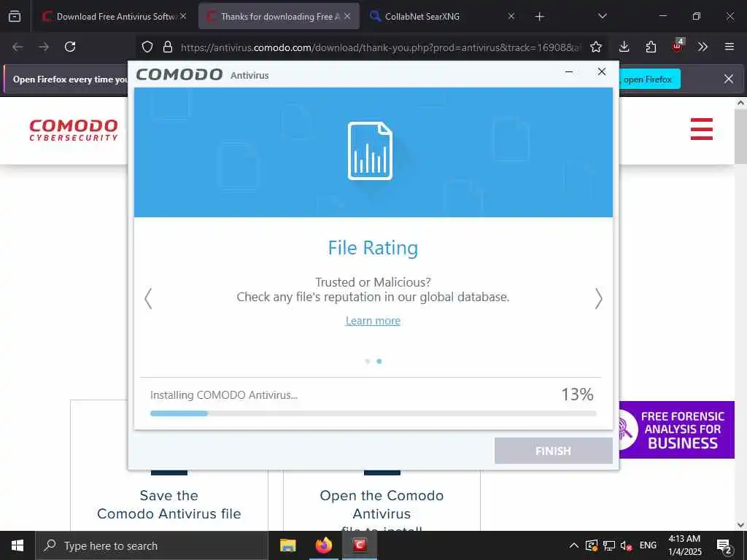The image size is (747, 560).
Task: Open Windows notification center icon
Action: pos(724,546)
